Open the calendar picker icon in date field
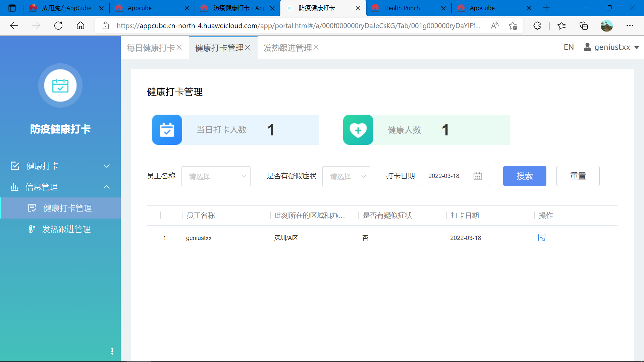 pos(478,176)
